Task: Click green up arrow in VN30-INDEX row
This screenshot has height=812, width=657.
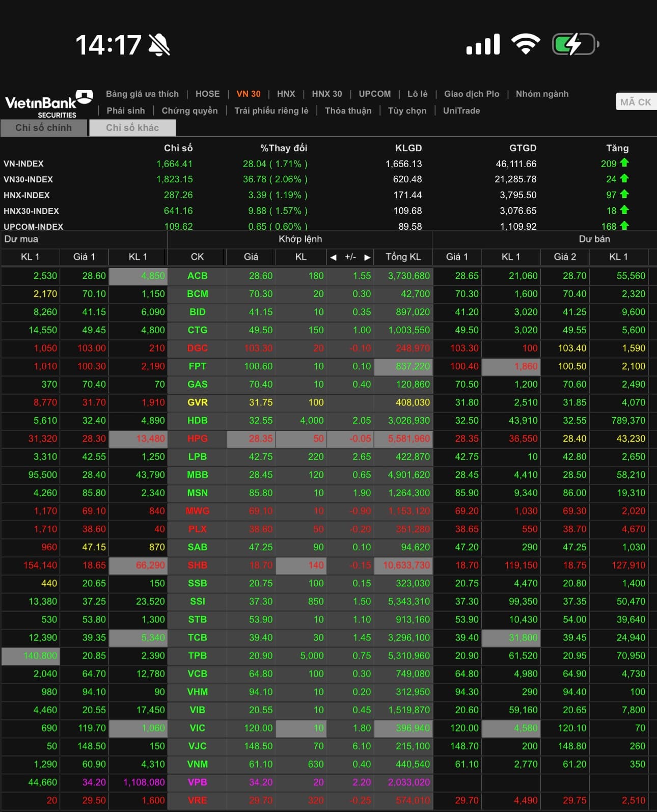Action: click(624, 179)
